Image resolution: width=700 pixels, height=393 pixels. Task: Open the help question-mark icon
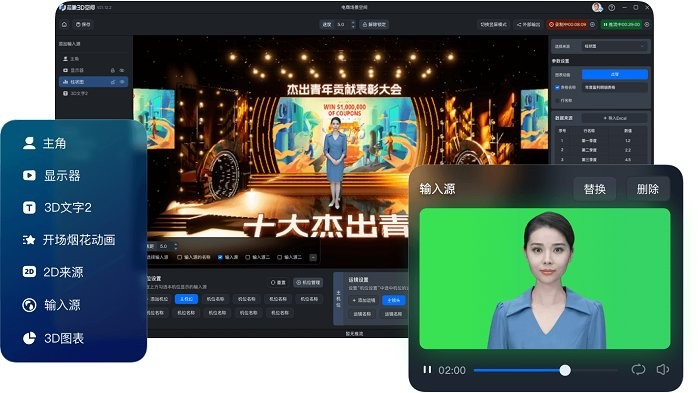tap(612, 8)
